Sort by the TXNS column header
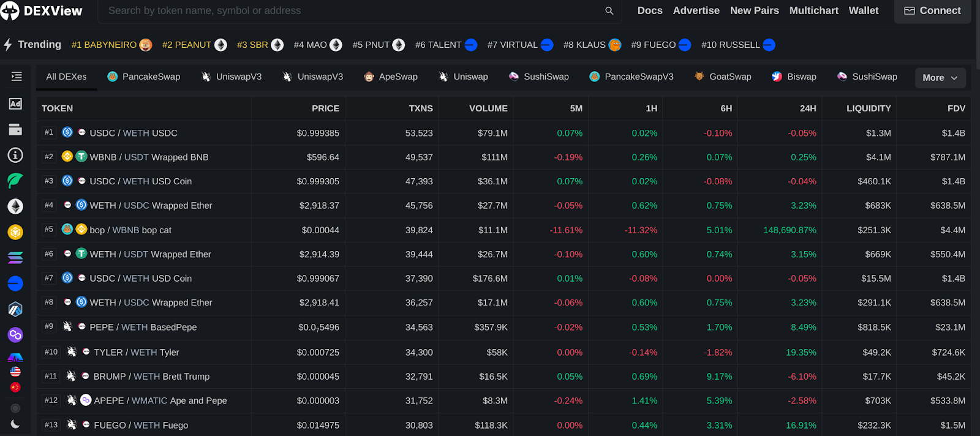 click(x=421, y=108)
